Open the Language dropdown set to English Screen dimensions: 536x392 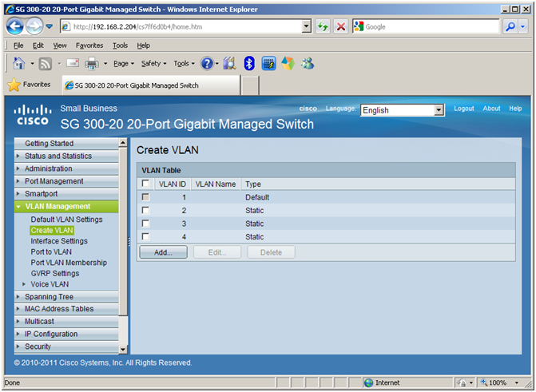403,110
